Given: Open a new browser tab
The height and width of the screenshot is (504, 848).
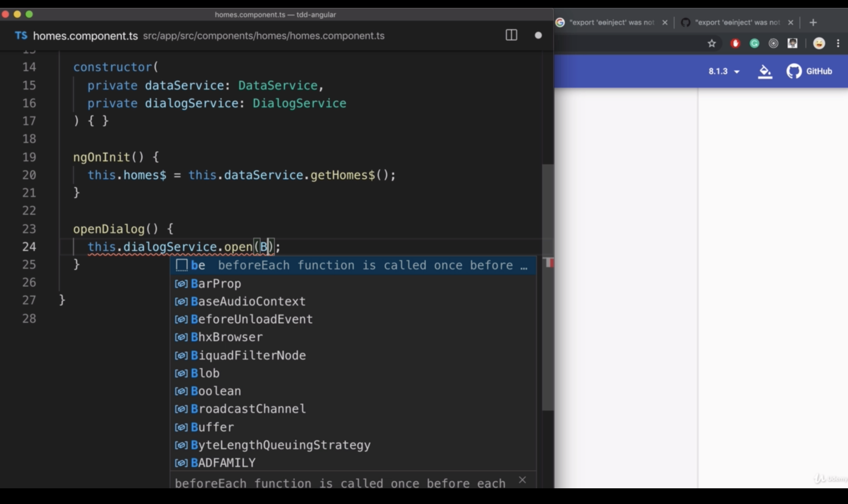Looking at the screenshot, I should 813,22.
